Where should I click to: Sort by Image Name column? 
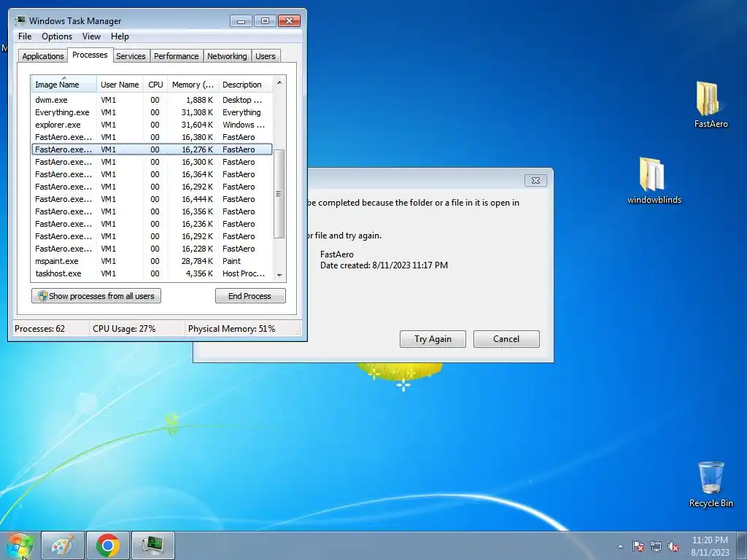(x=64, y=85)
